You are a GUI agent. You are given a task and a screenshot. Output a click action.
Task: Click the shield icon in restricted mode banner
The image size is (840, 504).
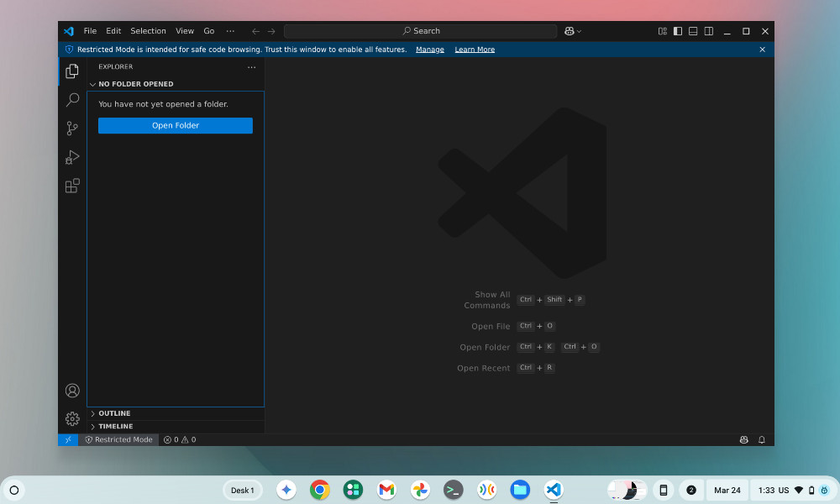(69, 50)
